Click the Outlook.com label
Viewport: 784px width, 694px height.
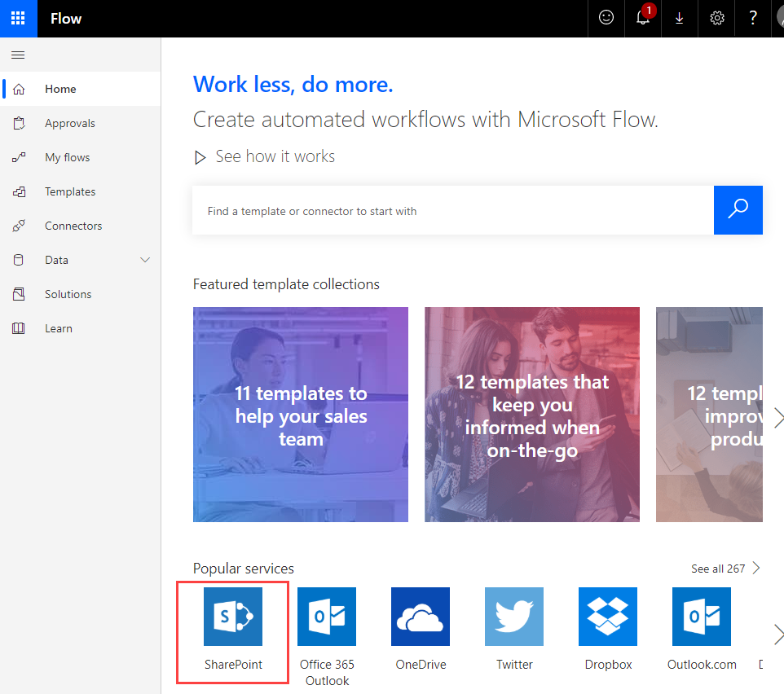(702, 665)
